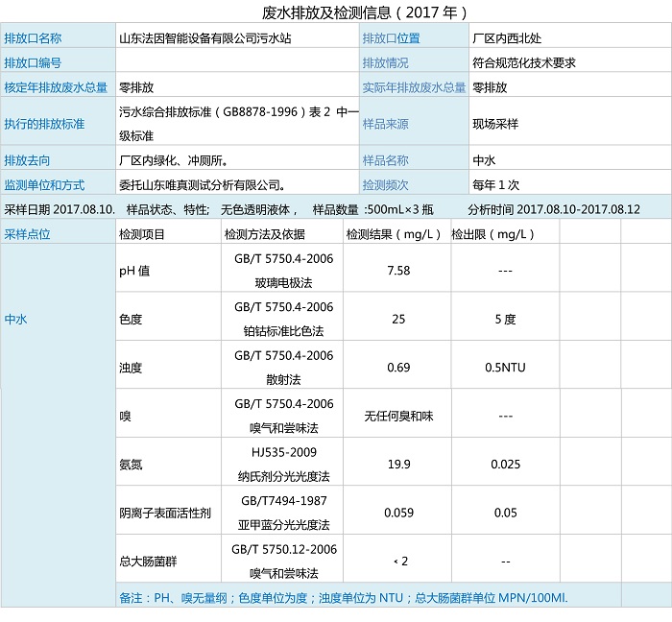
Task: Select the 厂区内西北处 location cell
Action: pyautogui.click(x=509, y=38)
